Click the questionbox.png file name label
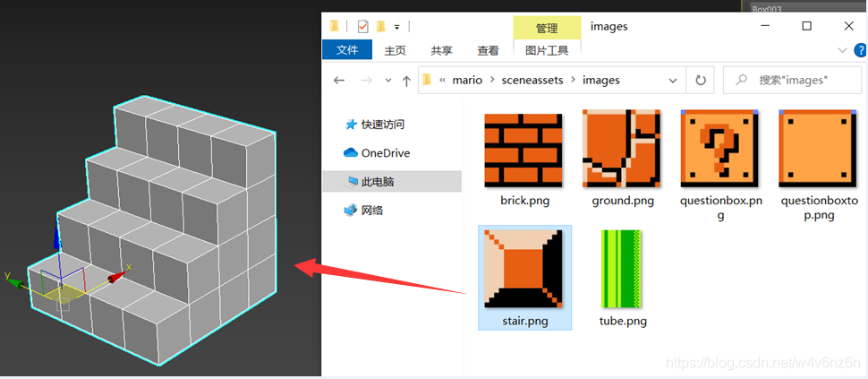868x379 pixels. [x=720, y=208]
